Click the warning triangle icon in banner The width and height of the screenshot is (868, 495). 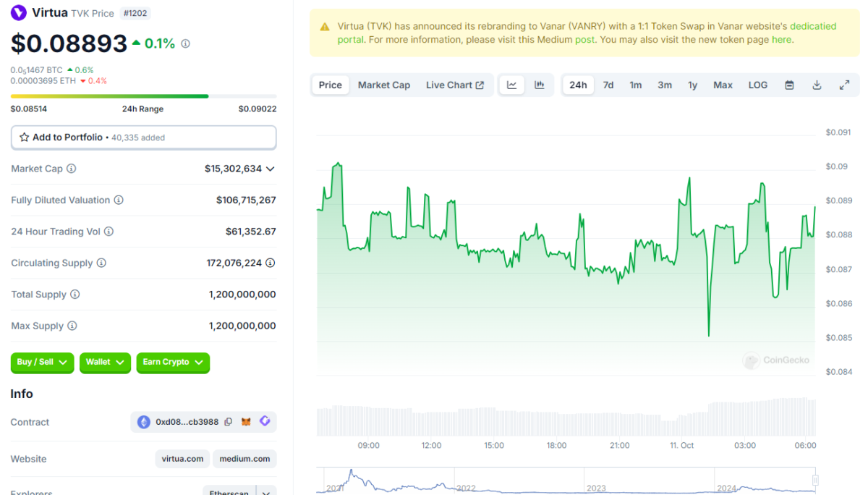point(326,27)
